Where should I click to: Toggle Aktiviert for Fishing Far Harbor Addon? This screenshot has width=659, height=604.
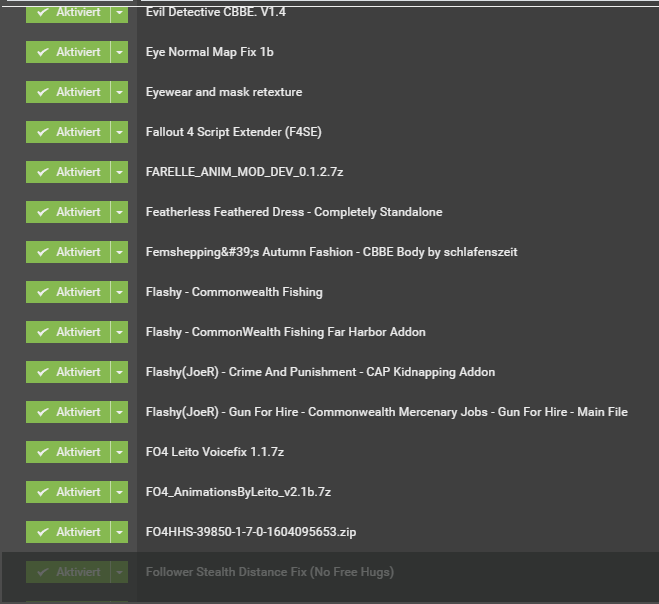pos(68,332)
